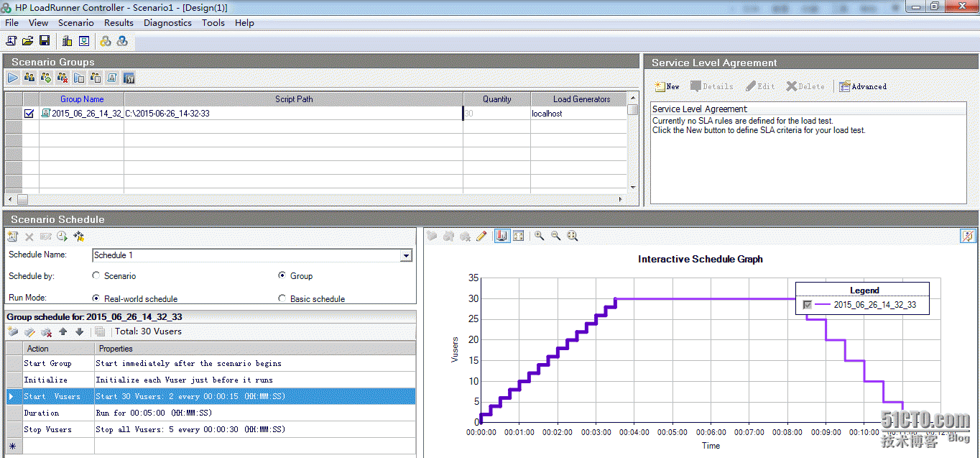Click the C:\2015-06-26_14-32-33 script path cell
The image size is (980, 458).
tap(293, 114)
